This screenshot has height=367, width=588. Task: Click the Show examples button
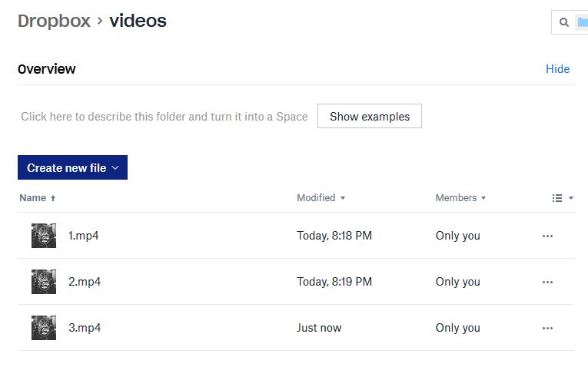[369, 117]
